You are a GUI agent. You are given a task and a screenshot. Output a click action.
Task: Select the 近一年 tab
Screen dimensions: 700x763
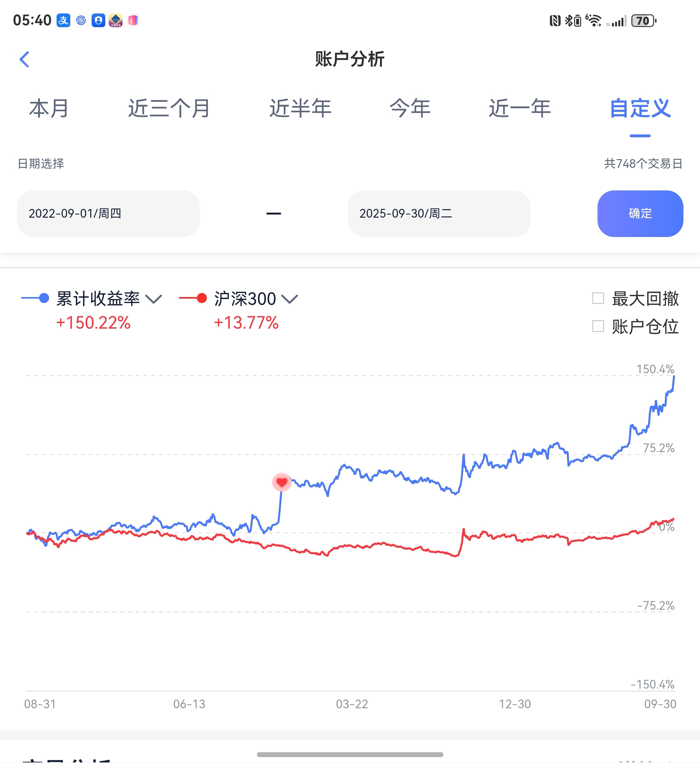[520, 109]
